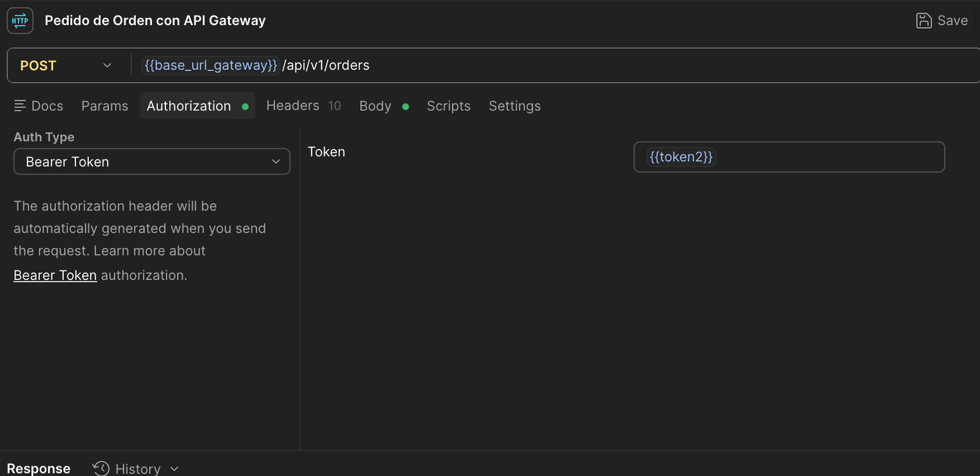Open the Docs tab
980x476 pixels.
39,106
